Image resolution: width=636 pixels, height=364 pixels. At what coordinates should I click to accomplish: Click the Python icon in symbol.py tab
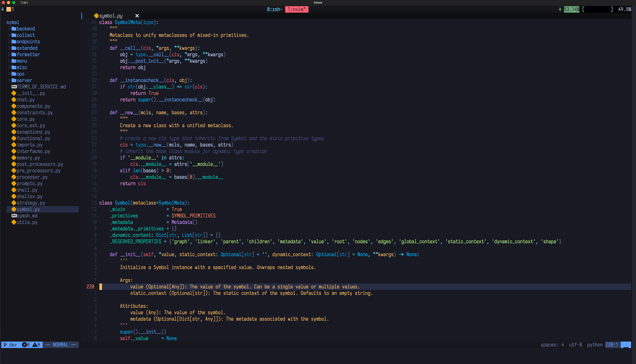point(96,16)
